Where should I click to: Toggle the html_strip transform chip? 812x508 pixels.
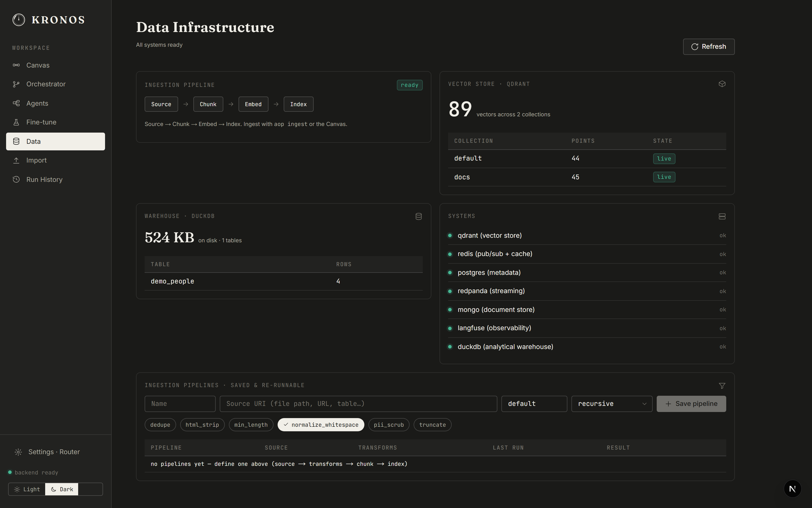pos(202,425)
